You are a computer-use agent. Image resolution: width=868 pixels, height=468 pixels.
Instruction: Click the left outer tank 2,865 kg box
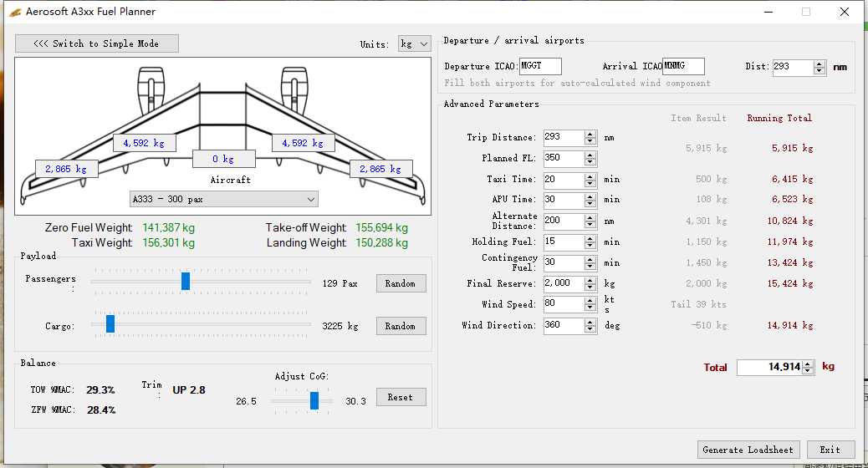tap(66, 169)
